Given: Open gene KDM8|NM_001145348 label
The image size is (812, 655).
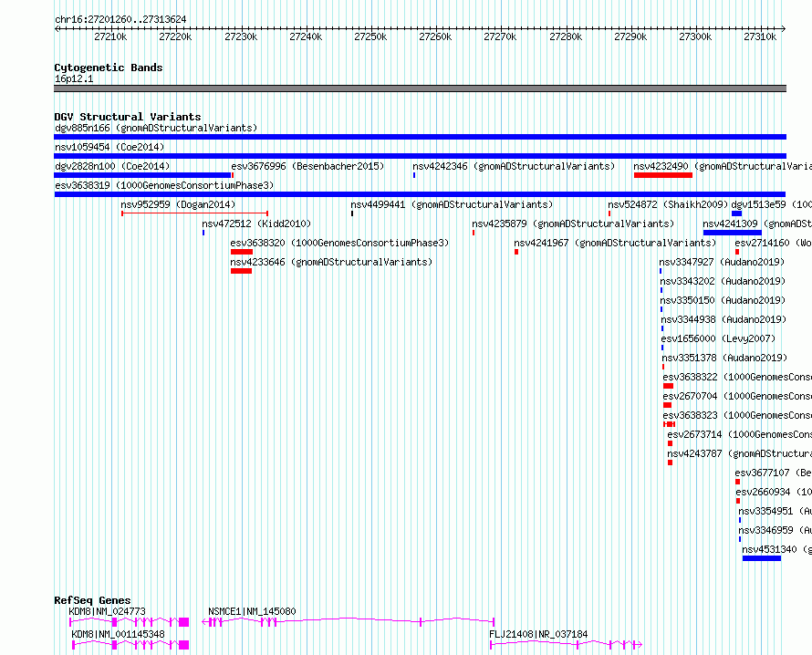Looking at the screenshot, I should [x=118, y=634].
